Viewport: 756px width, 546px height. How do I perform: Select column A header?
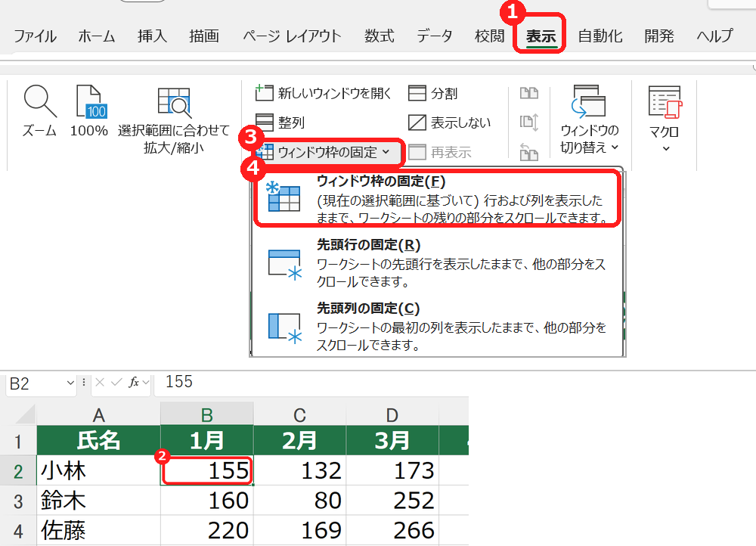click(x=98, y=415)
